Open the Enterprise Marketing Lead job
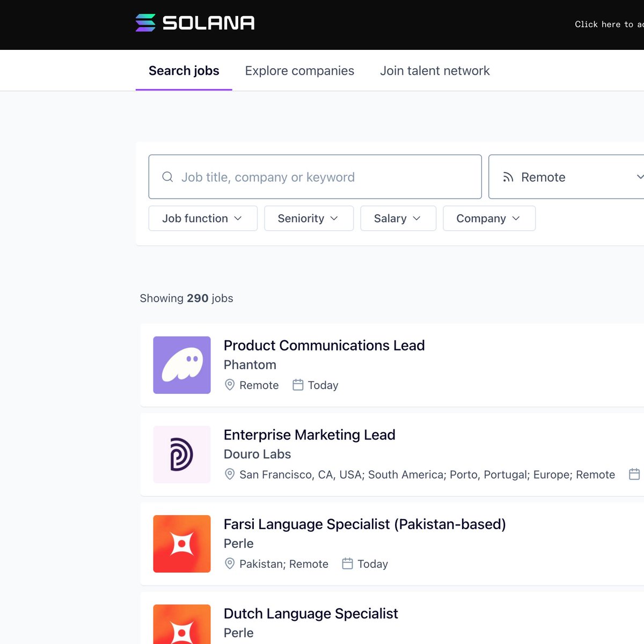The image size is (644, 644). click(x=310, y=435)
